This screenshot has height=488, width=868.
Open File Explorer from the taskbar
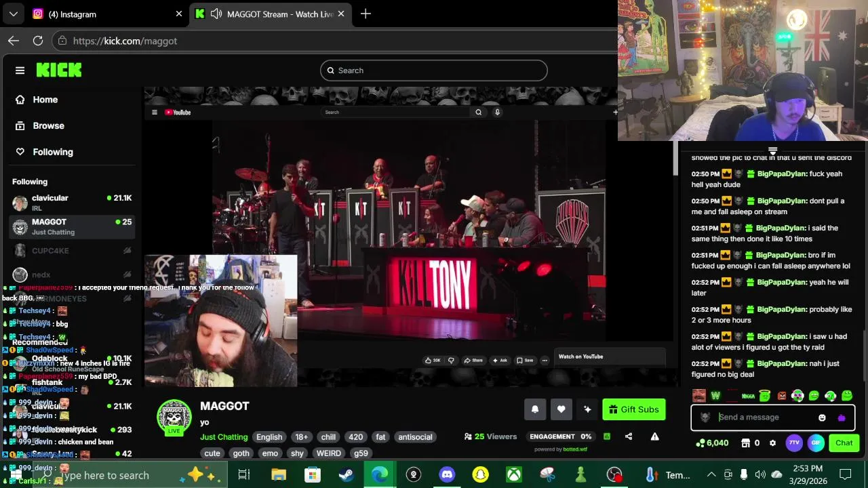coord(279,474)
